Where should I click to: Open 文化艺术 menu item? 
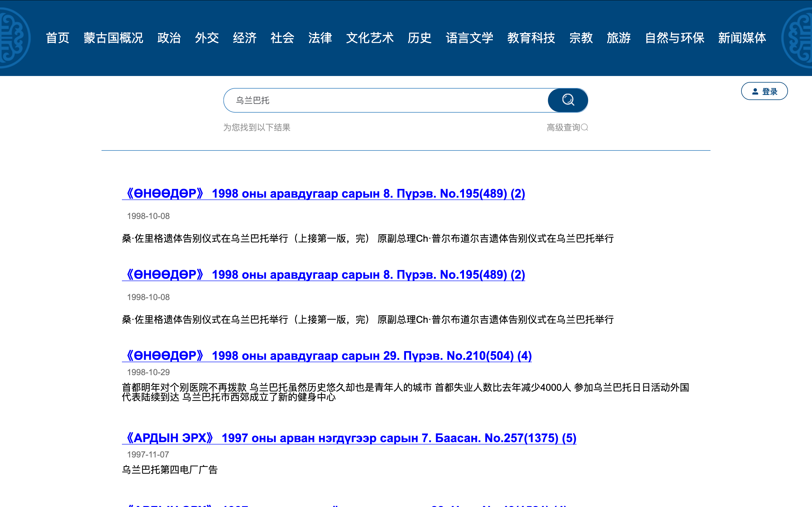point(370,38)
